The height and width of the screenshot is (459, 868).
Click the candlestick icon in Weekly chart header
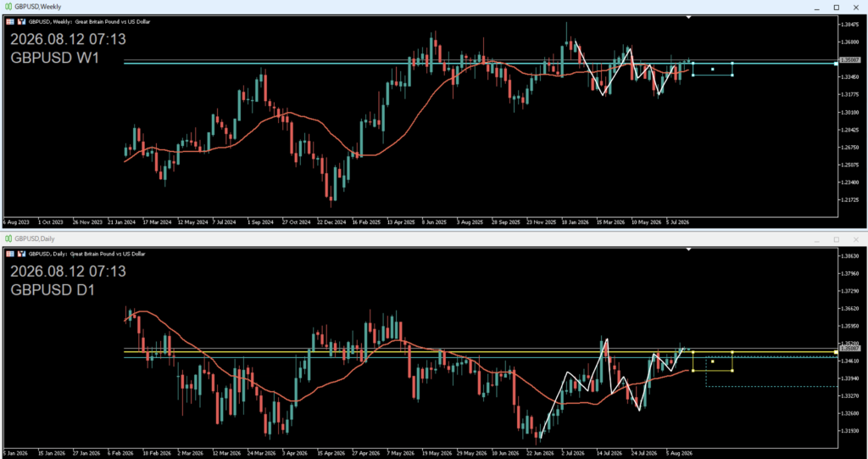click(x=21, y=21)
